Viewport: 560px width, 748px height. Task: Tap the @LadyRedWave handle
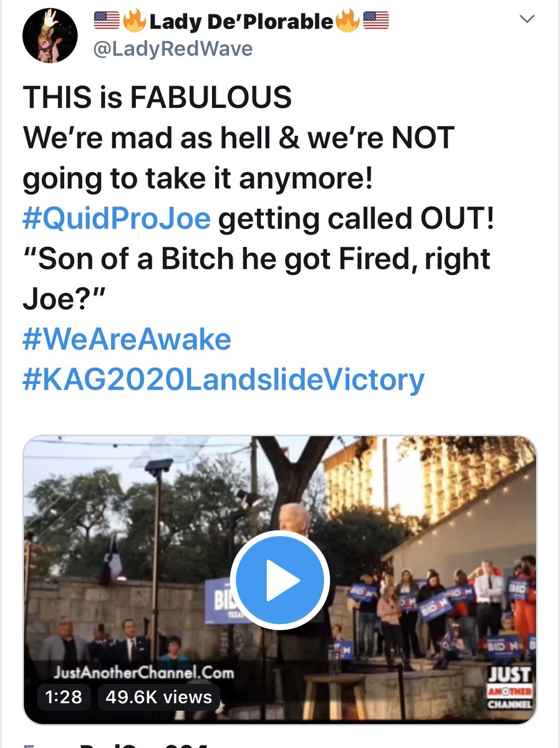pyautogui.click(x=173, y=48)
